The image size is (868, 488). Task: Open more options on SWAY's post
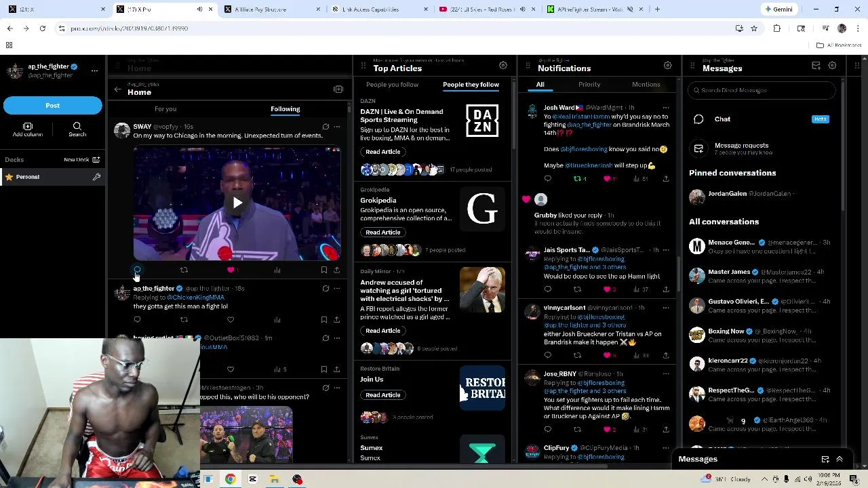tap(337, 127)
